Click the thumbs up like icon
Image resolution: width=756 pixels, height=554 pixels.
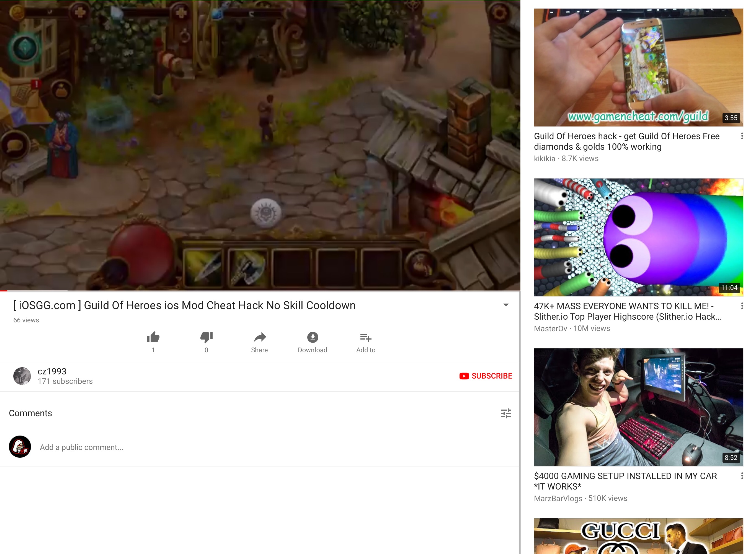pyautogui.click(x=153, y=337)
